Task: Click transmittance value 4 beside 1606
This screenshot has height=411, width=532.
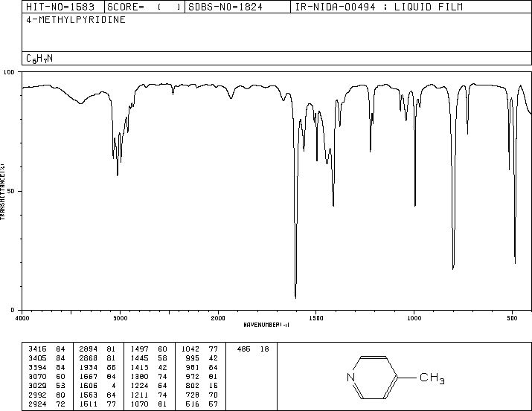Action: pyautogui.click(x=114, y=386)
